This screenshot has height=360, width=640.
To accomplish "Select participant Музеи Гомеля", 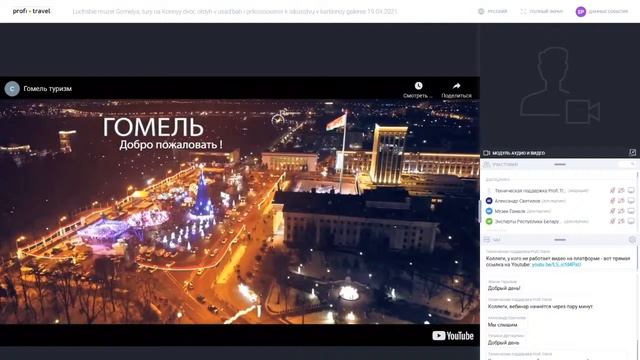I will [510, 211].
